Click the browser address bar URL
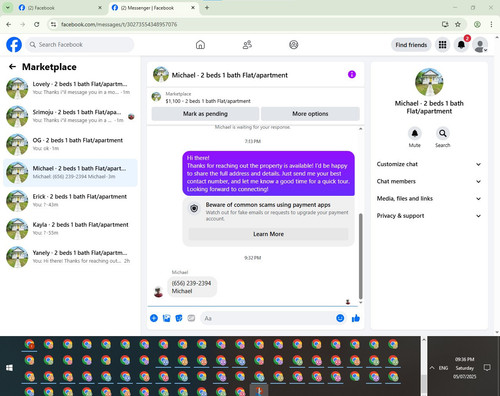This screenshot has width=500, height=396. coord(119,24)
